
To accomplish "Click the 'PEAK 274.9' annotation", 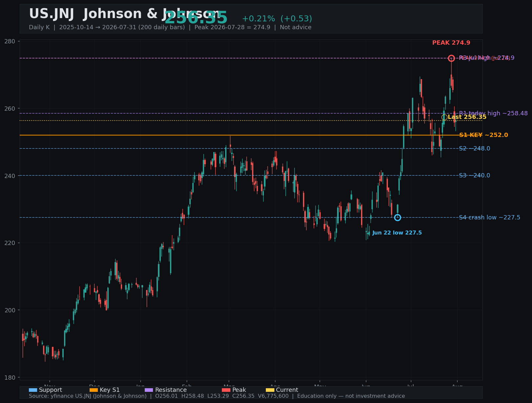I will [451, 43].
